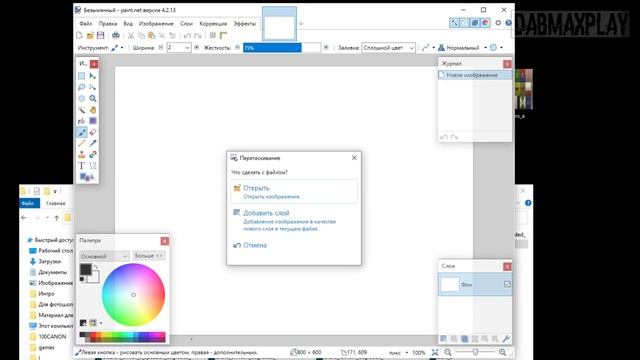Select the Line/Curve tool
640x360 pixels.
click(x=93, y=166)
